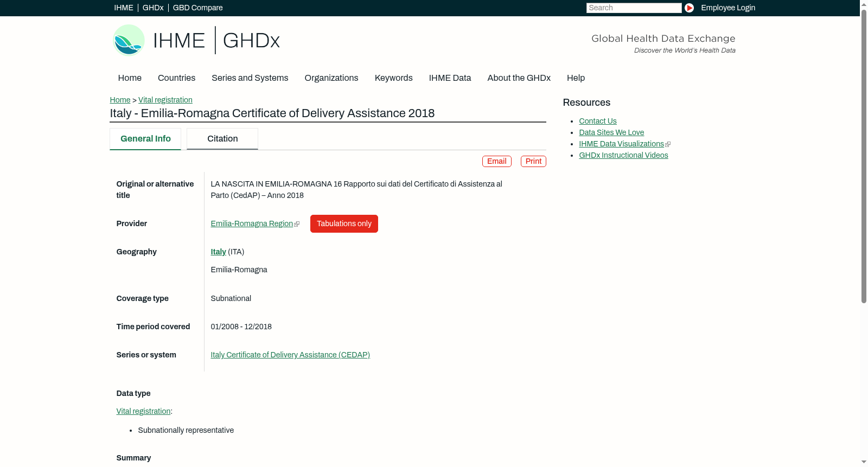The width and height of the screenshot is (868, 467).
Task: Select the General Info tab
Action: (x=145, y=139)
